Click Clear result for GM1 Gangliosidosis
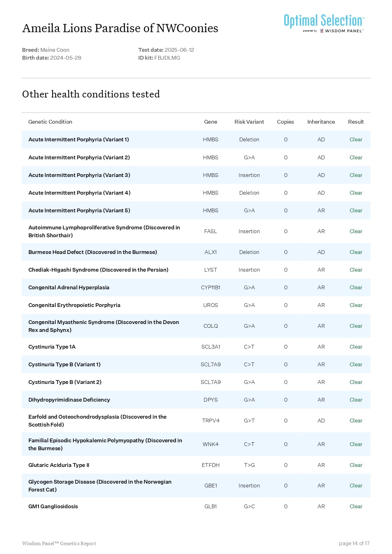The image size is (392, 554). tap(356, 506)
